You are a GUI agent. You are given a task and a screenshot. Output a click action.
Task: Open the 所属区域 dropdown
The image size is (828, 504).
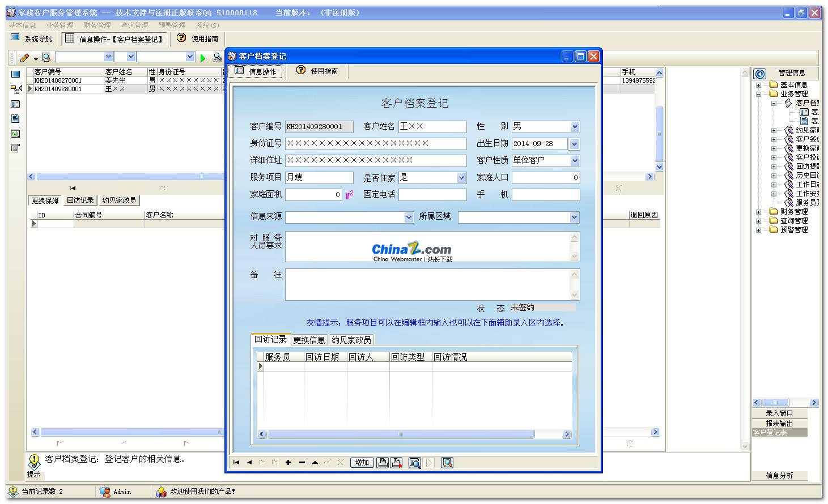pyautogui.click(x=575, y=217)
